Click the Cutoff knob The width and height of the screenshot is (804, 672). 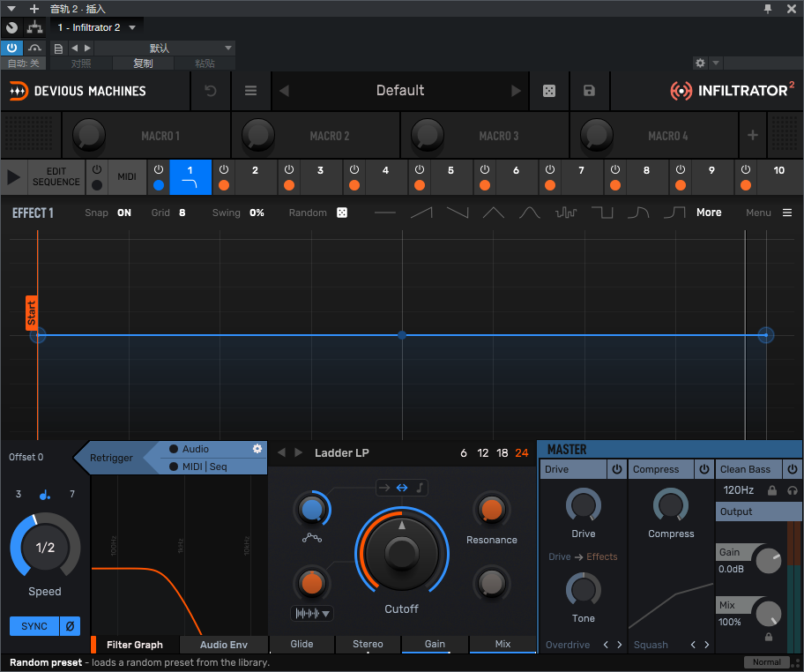click(402, 553)
